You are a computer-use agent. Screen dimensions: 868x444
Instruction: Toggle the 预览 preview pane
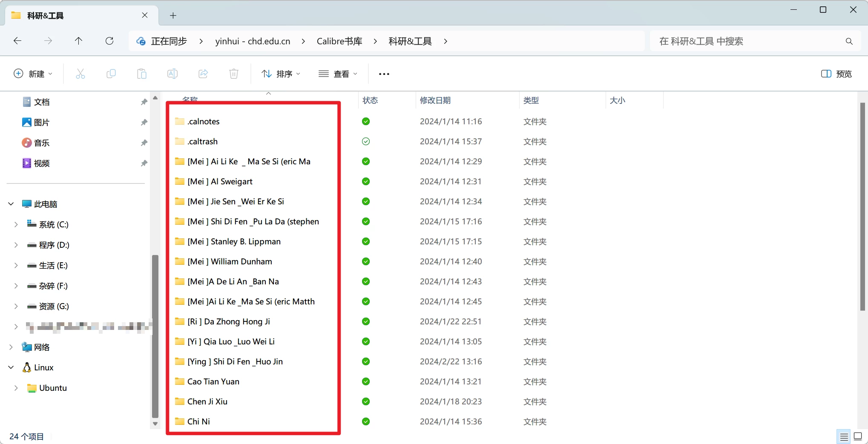tap(836, 74)
